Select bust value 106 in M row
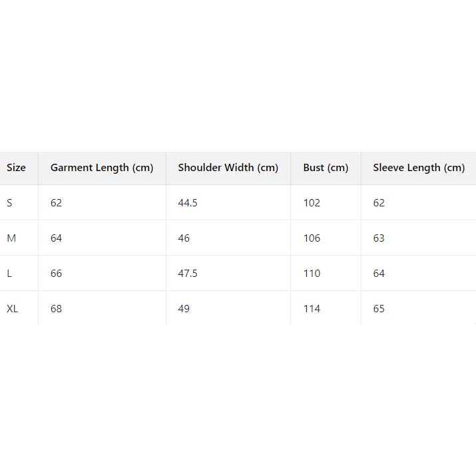The image size is (476, 476). (x=312, y=238)
